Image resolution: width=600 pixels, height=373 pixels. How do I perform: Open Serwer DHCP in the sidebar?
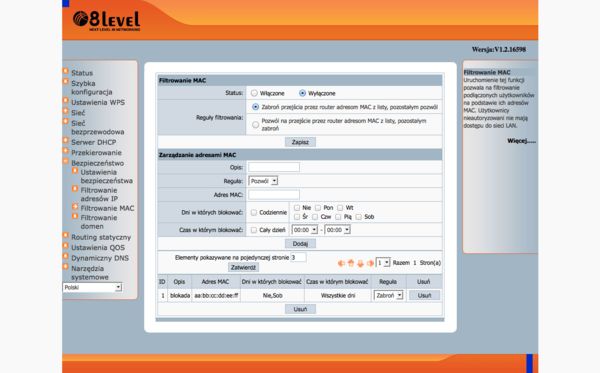[94, 142]
